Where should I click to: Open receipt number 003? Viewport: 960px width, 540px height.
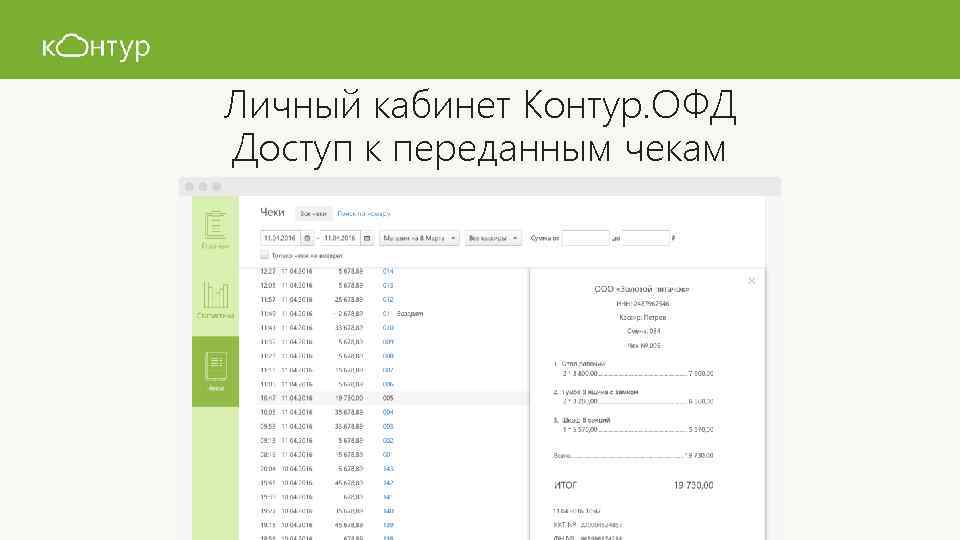pos(388,426)
